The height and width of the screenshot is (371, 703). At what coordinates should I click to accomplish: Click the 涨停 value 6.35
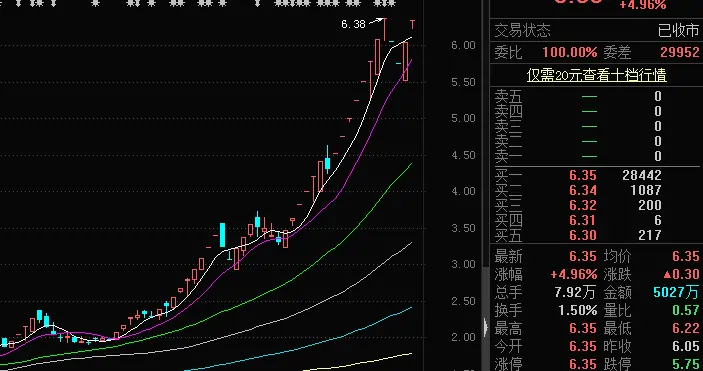(x=583, y=364)
